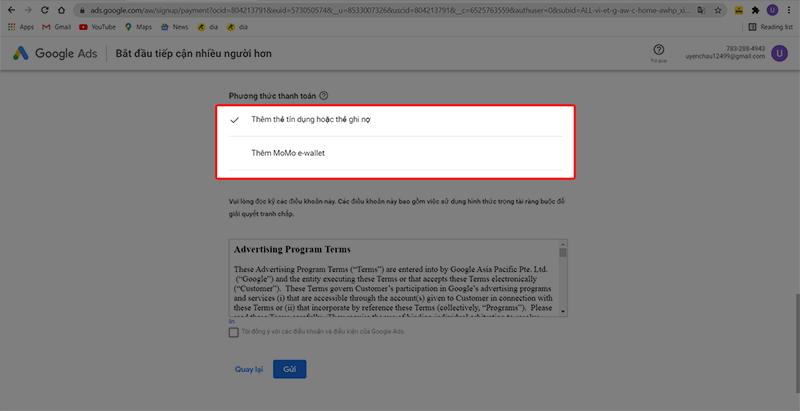Image resolution: width=800 pixels, height=411 pixels.
Task: Click the purple account avatar in Google Ads header
Action: (x=779, y=53)
